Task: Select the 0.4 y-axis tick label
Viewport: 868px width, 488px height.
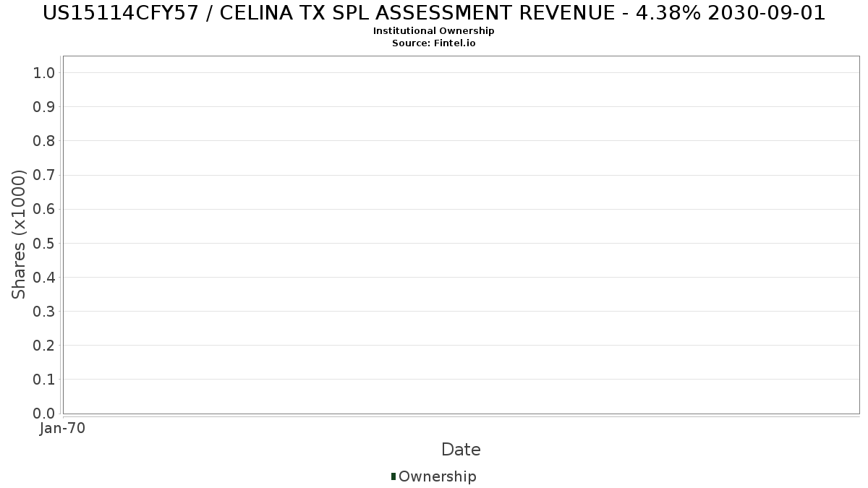Action: (x=44, y=278)
